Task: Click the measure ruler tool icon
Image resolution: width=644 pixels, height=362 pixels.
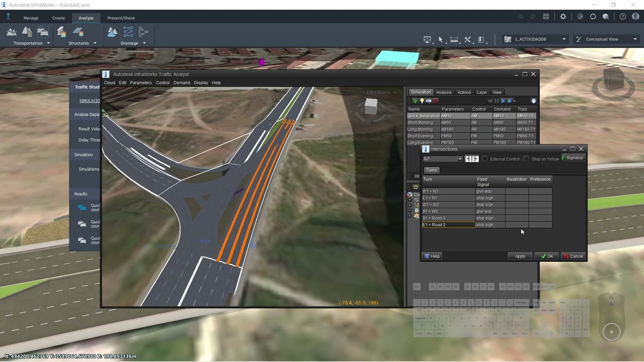Action: tap(454, 40)
